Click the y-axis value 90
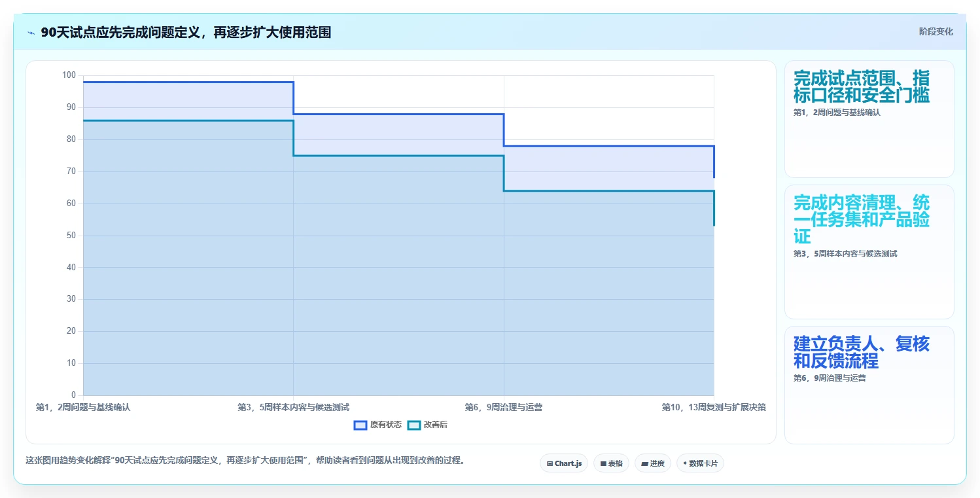This screenshot has height=498, width=980. coord(71,107)
